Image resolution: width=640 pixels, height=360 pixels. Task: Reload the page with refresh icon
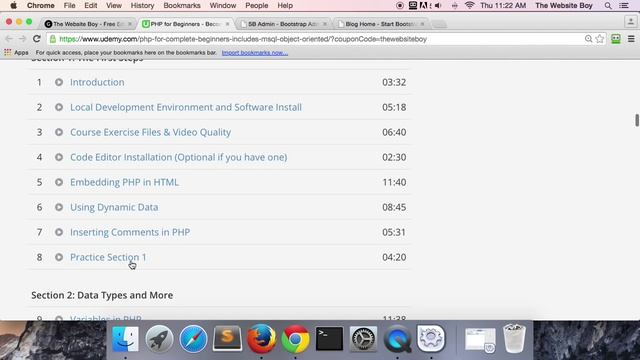(37, 39)
